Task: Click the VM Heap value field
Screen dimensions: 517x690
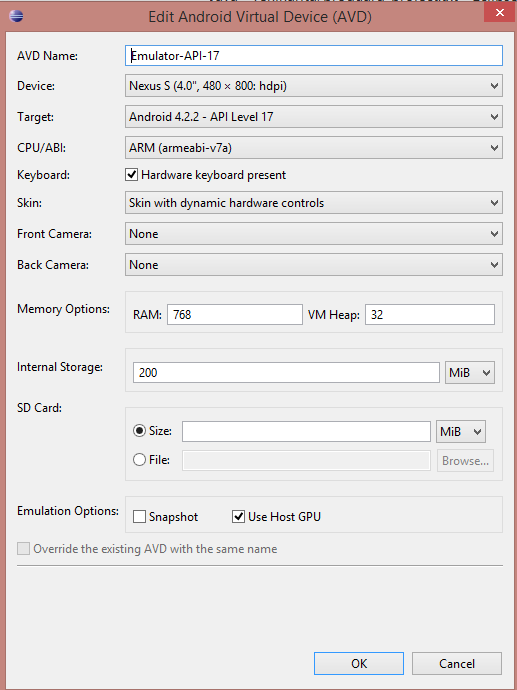Action: click(430, 315)
